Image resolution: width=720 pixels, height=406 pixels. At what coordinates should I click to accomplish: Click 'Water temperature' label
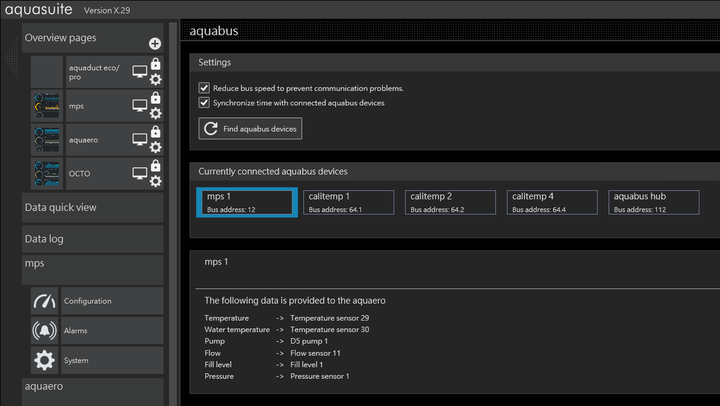(x=237, y=329)
